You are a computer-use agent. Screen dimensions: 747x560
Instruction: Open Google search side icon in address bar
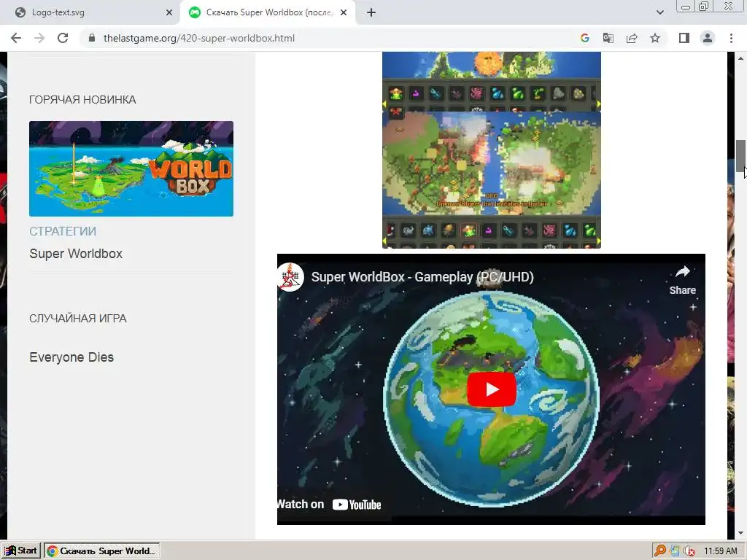tap(584, 38)
